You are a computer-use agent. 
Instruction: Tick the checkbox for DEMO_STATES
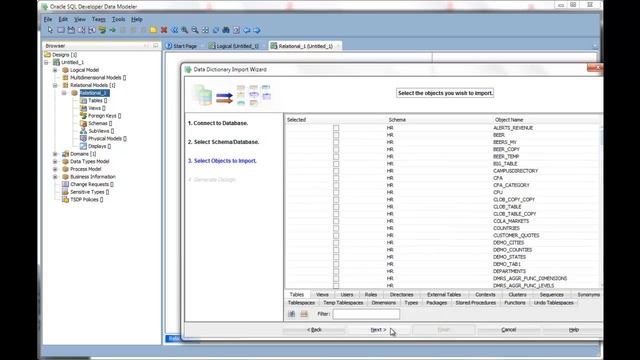(336, 257)
